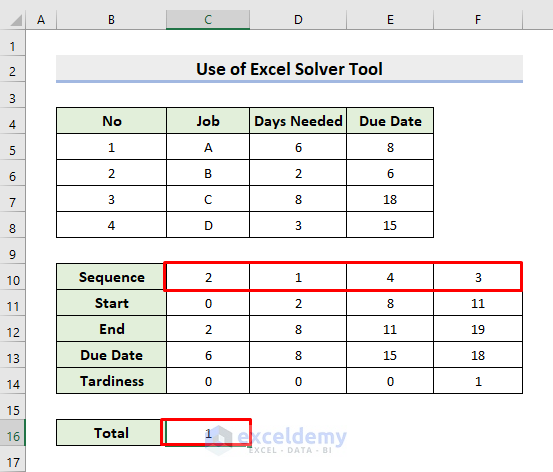The height and width of the screenshot is (472, 553).
Task: Select Days Needed cell for job B
Action: coord(298,173)
